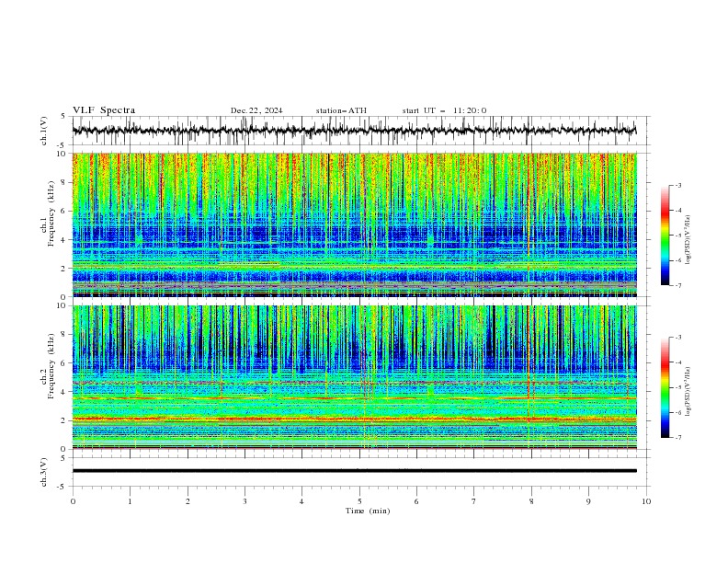The height and width of the screenshot is (563, 728).
Task: Click the "3" tick on Time axis
Action: point(245,501)
